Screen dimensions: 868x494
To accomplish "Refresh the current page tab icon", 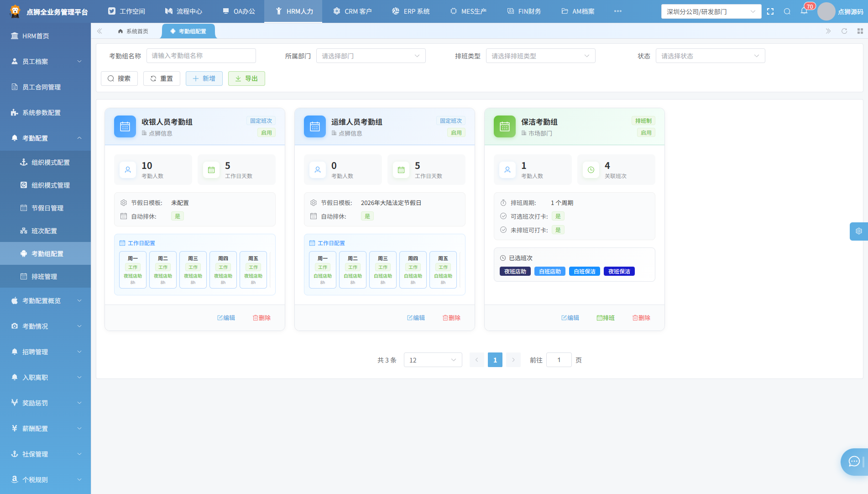I will tap(844, 31).
